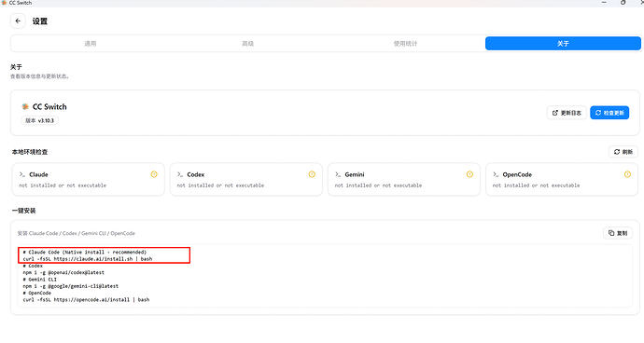The image size is (644, 343).
Task: Click "not installed or not executable" under Gemini
Action: pos(378,185)
